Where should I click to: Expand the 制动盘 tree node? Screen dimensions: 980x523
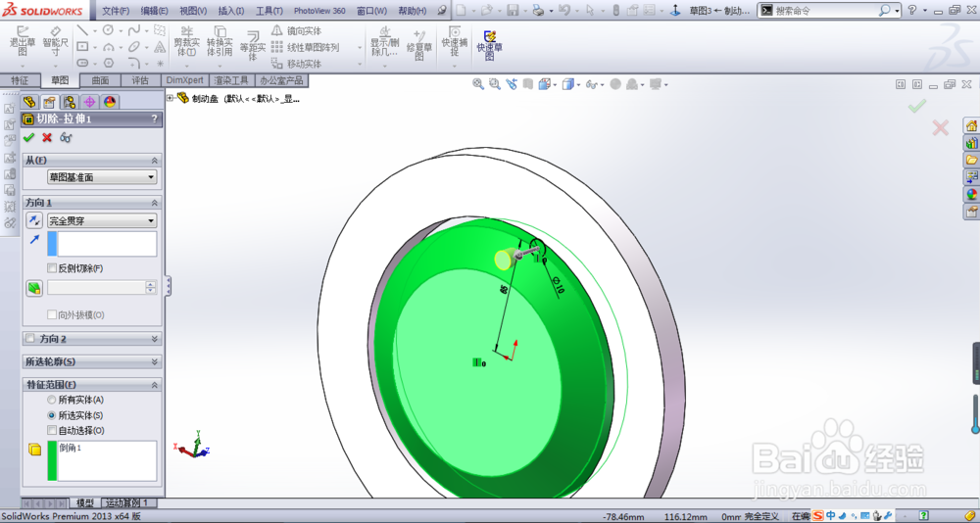coord(170,98)
